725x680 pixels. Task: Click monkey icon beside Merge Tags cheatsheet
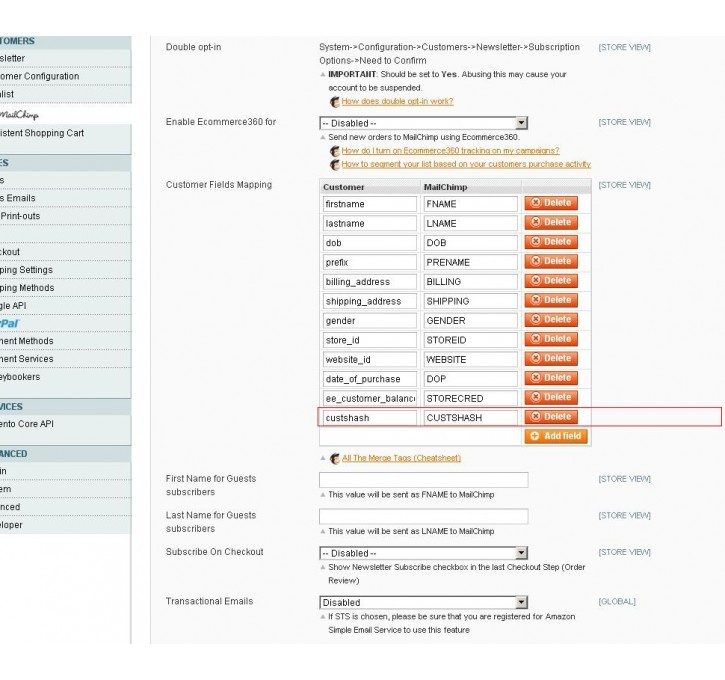pyautogui.click(x=335, y=459)
